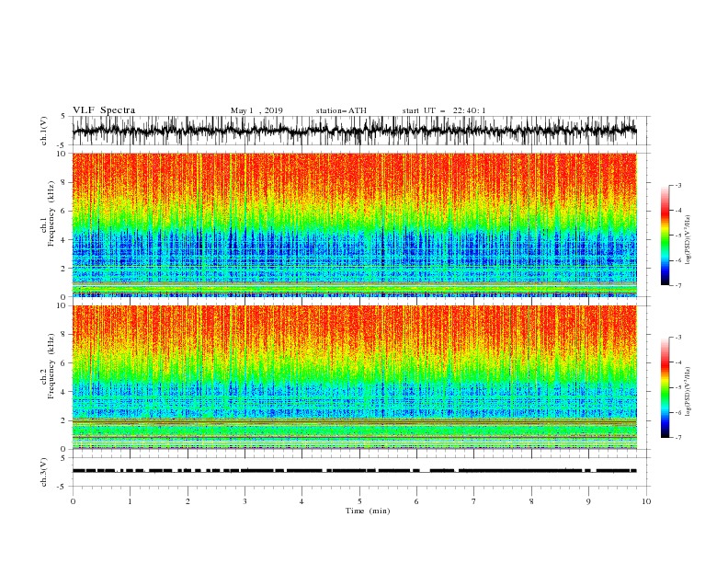Click time axis tick label "7"
This screenshot has width=728, height=563.
click(x=474, y=501)
